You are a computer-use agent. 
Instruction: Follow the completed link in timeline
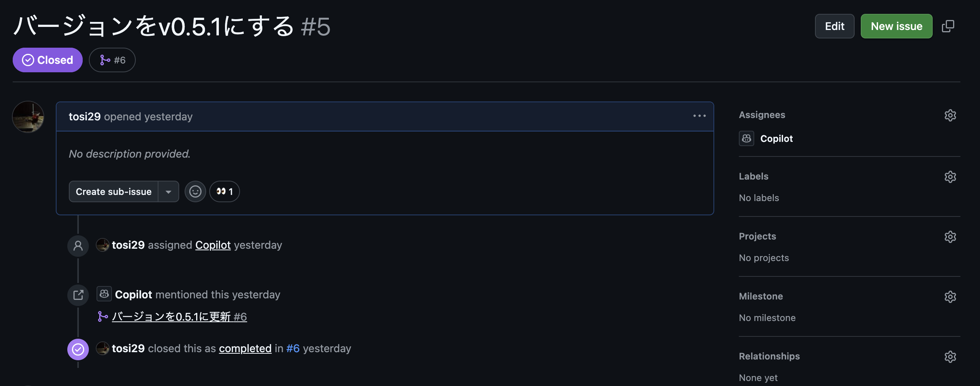pos(245,348)
